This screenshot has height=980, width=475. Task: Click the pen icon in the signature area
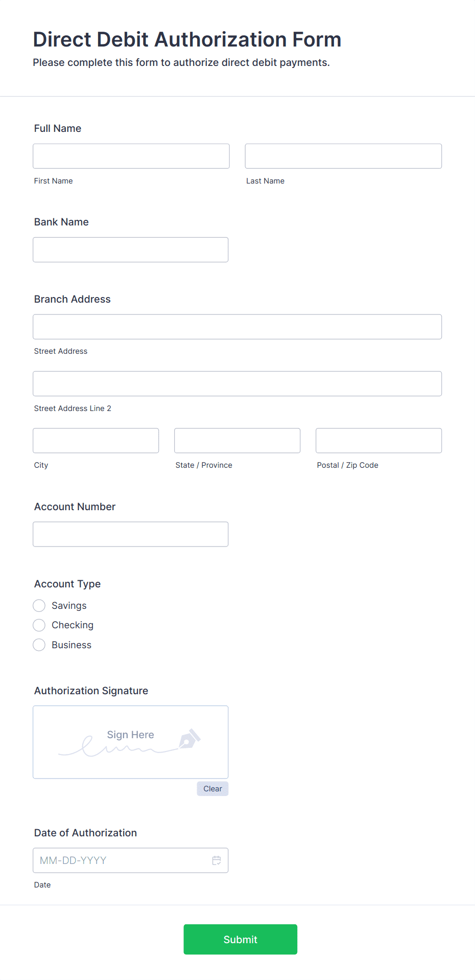(x=189, y=738)
